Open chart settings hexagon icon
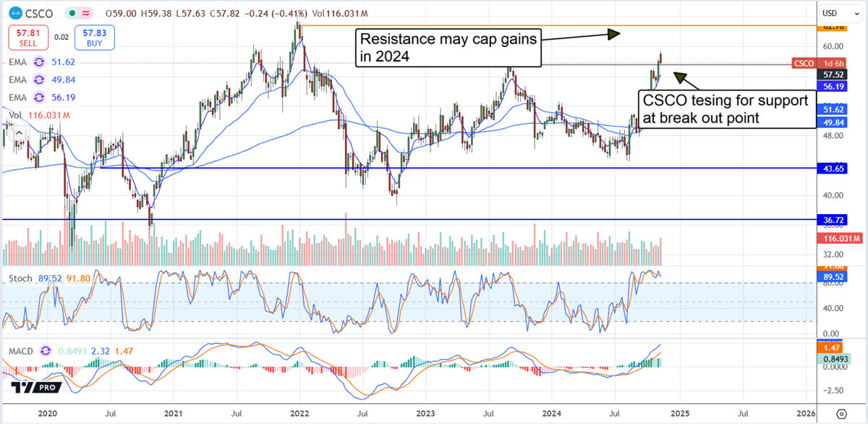Screen dimensions: 868x424 [x=841, y=413]
